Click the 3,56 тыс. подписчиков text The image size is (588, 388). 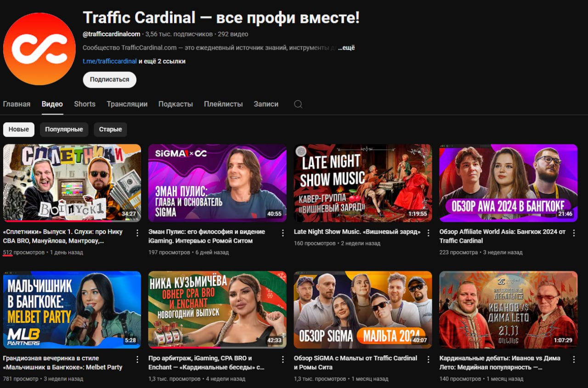(179, 34)
